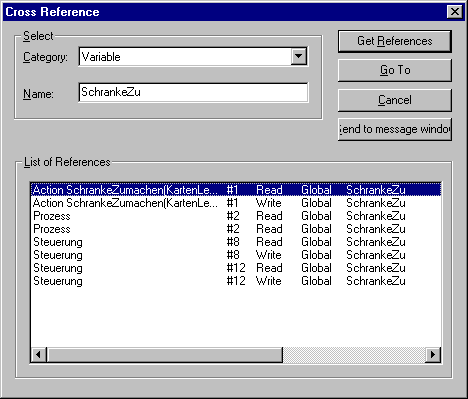The height and width of the screenshot is (399, 468).
Task: Focus the Name field containing SchrankeZu
Action: pyautogui.click(x=193, y=92)
